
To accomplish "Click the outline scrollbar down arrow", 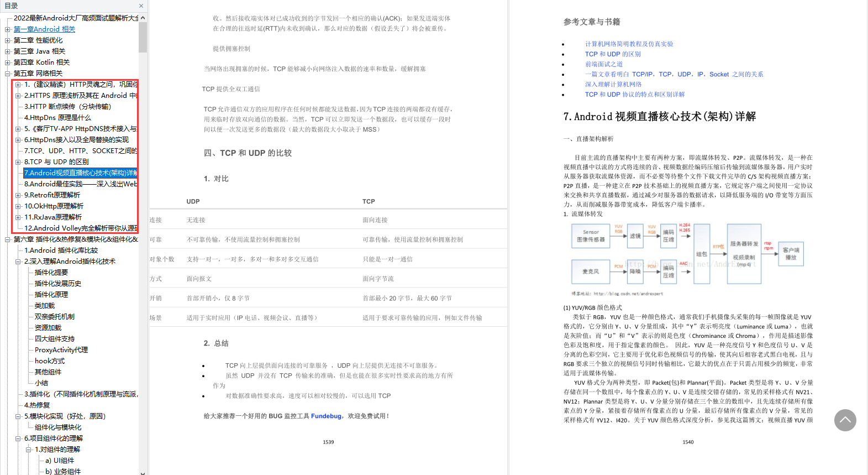I will (x=143, y=473).
